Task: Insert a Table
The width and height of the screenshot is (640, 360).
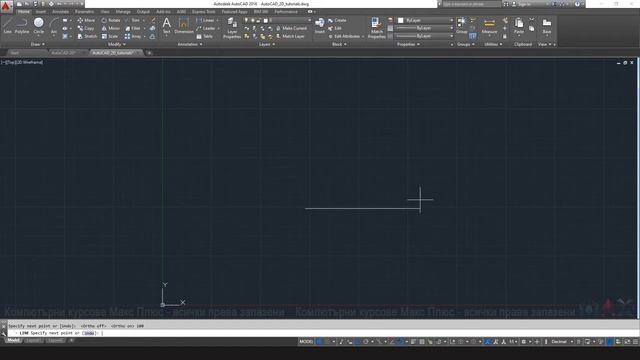Action: 204,36
